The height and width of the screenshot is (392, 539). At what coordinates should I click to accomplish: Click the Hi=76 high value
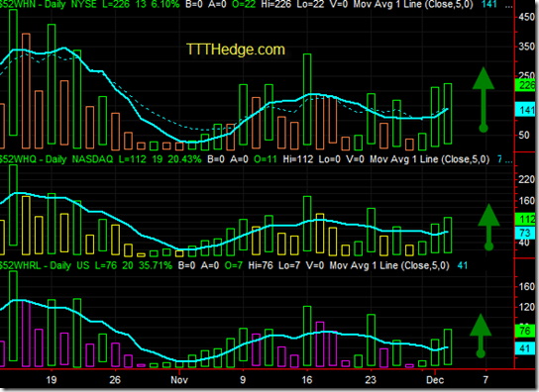point(261,265)
